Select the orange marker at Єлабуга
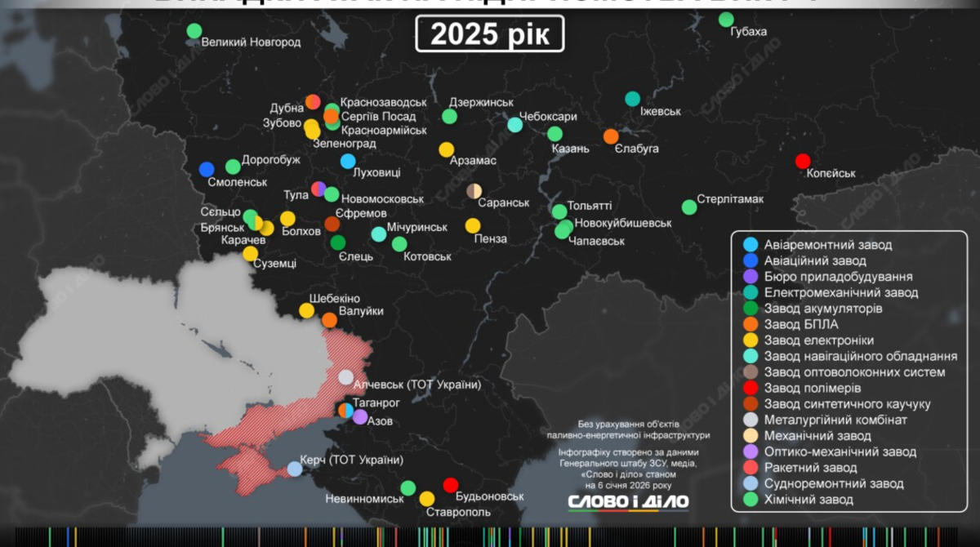Screen dimensions: 980x547 coord(611,136)
